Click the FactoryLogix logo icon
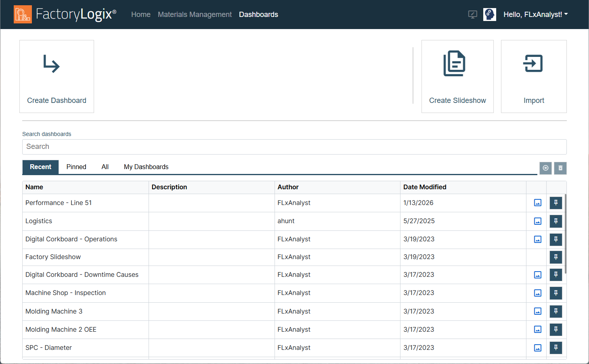 point(22,14)
